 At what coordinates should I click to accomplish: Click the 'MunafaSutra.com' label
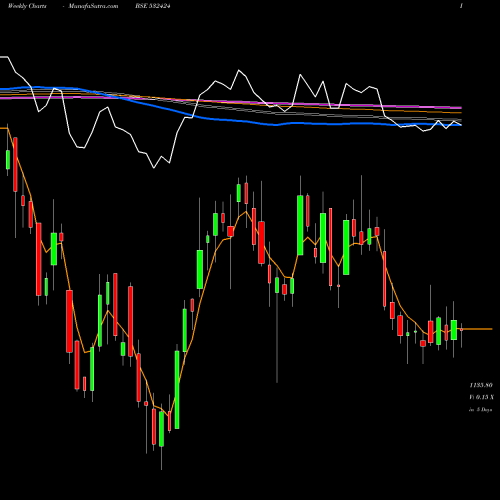point(93,6)
